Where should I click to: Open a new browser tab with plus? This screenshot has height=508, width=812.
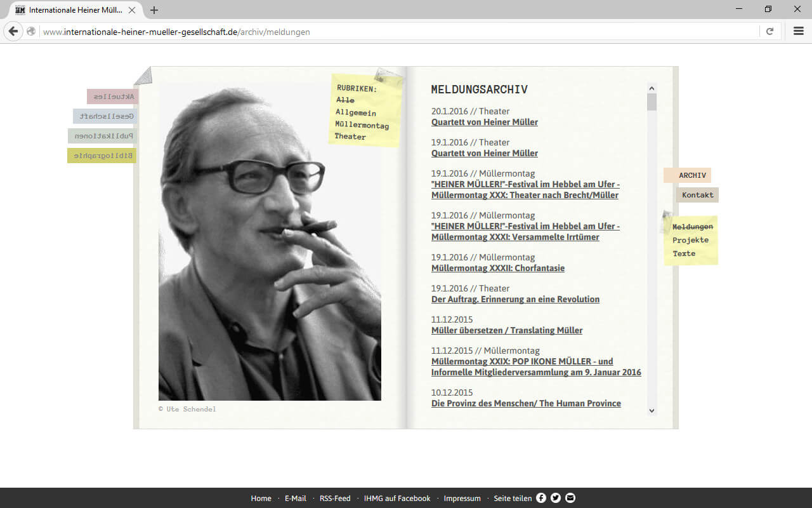pyautogui.click(x=154, y=10)
